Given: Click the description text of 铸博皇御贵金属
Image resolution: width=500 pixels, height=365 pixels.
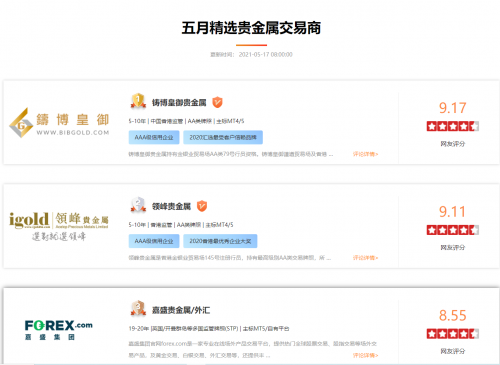Looking at the screenshot, I should pos(231,154).
